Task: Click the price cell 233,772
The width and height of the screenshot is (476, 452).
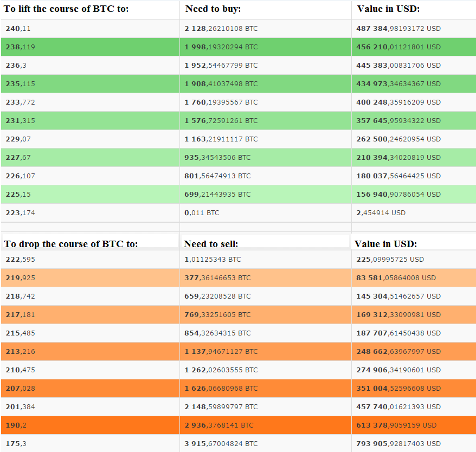Action: tap(21, 102)
